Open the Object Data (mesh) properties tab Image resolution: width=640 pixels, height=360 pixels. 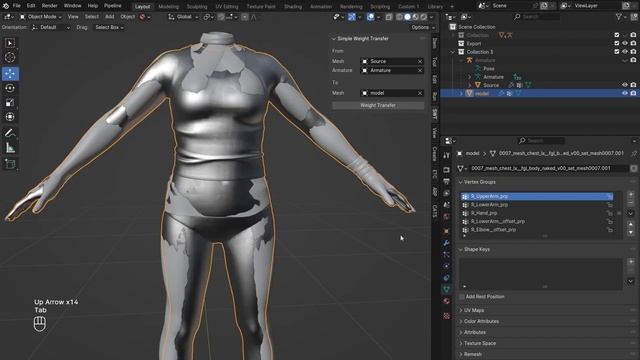pyautogui.click(x=446, y=289)
